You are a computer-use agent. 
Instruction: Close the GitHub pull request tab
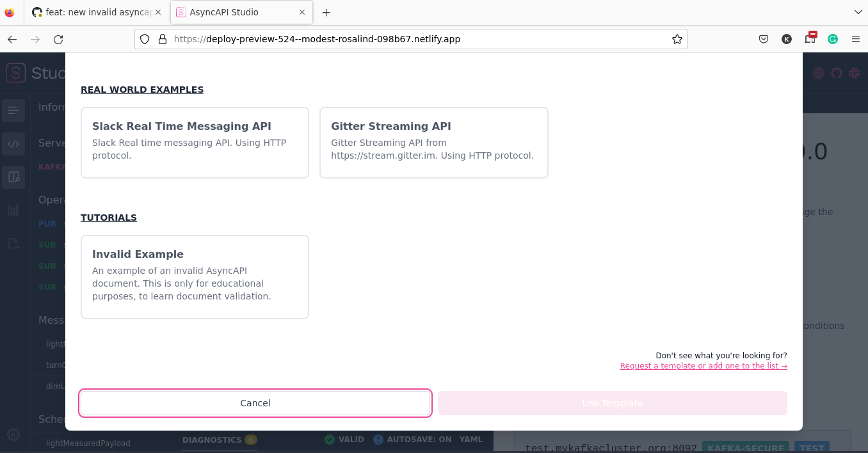[158, 12]
